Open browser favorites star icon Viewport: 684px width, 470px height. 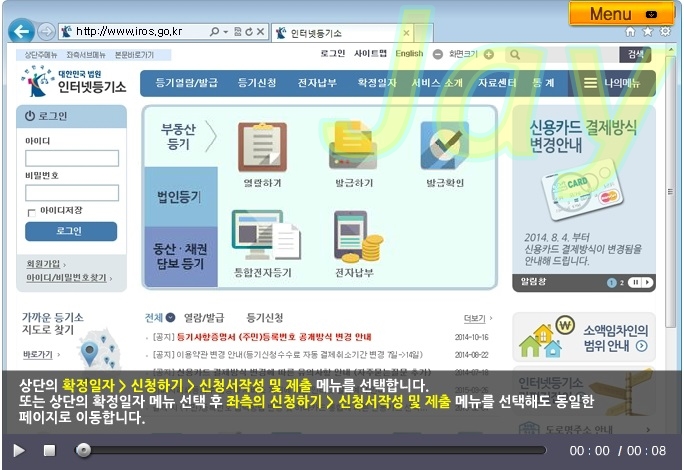pos(648,31)
